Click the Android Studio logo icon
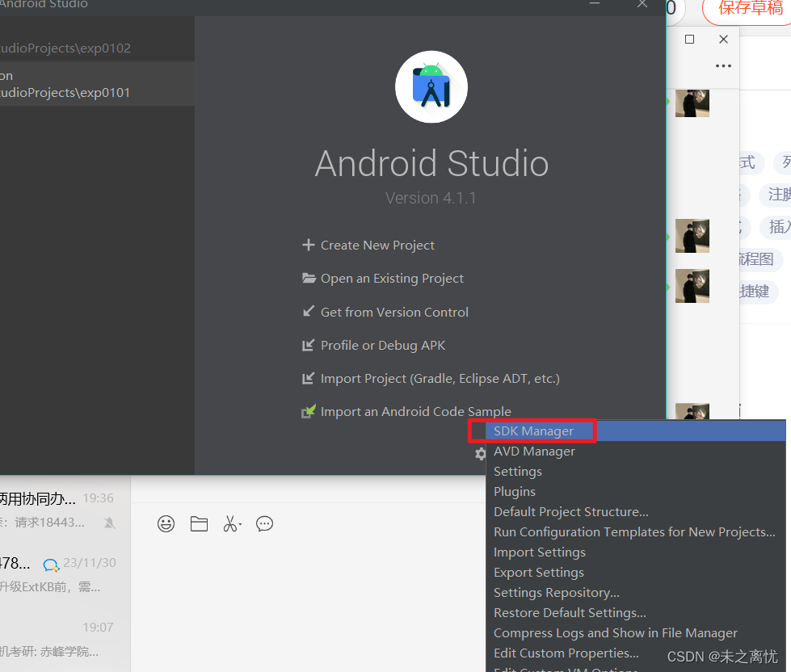The height and width of the screenshot is (672, 791). pos(431,86)
